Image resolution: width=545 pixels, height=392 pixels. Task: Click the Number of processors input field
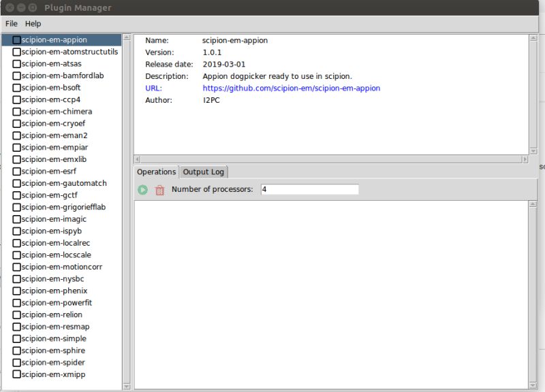coord(310,189)
